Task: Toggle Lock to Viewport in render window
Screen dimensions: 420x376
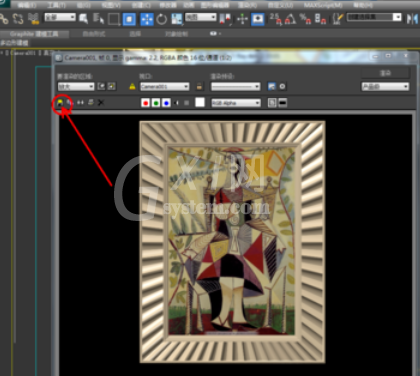Action: [199, 87]
